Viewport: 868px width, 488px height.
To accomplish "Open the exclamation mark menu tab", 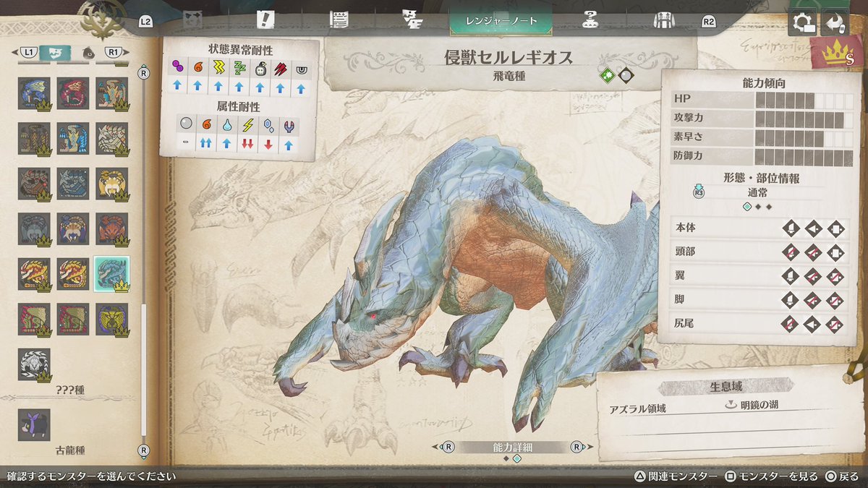I will pos(265,20).
